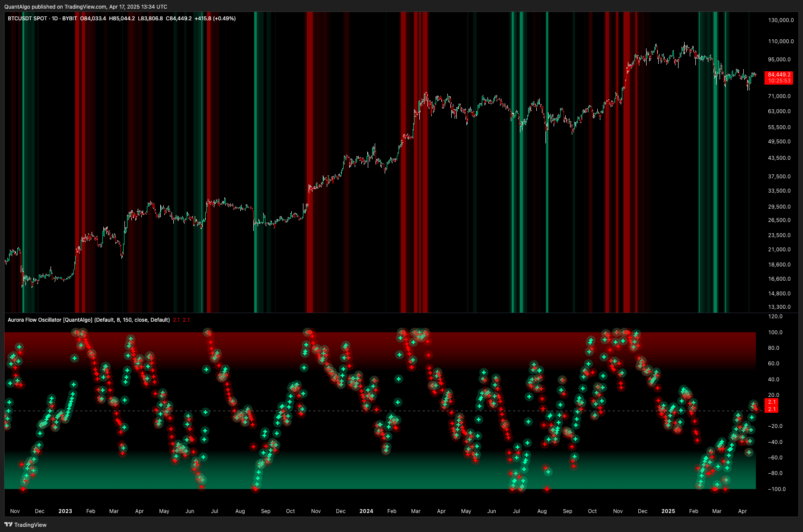This screenshot has height=532, width=803.
Task: Click the −20.0 oscillator axis label
Action: click(x=775, y=426)
